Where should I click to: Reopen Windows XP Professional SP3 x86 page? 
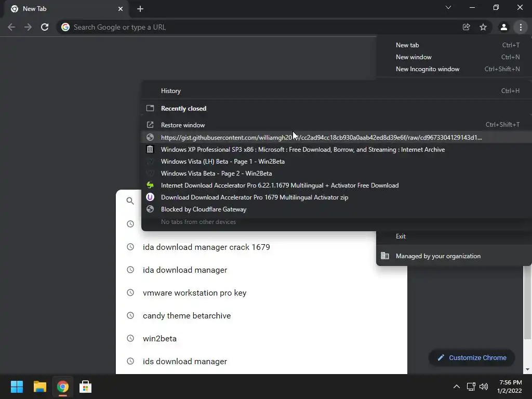[x=337, y=149]
